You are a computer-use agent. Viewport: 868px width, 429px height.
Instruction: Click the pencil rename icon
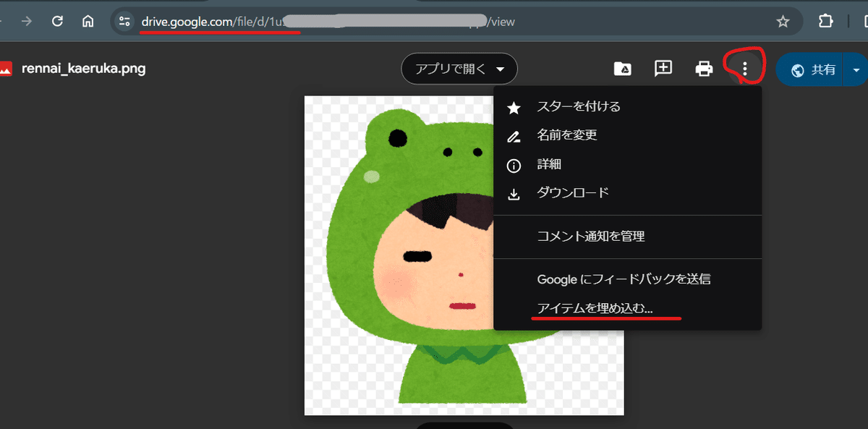514,137
